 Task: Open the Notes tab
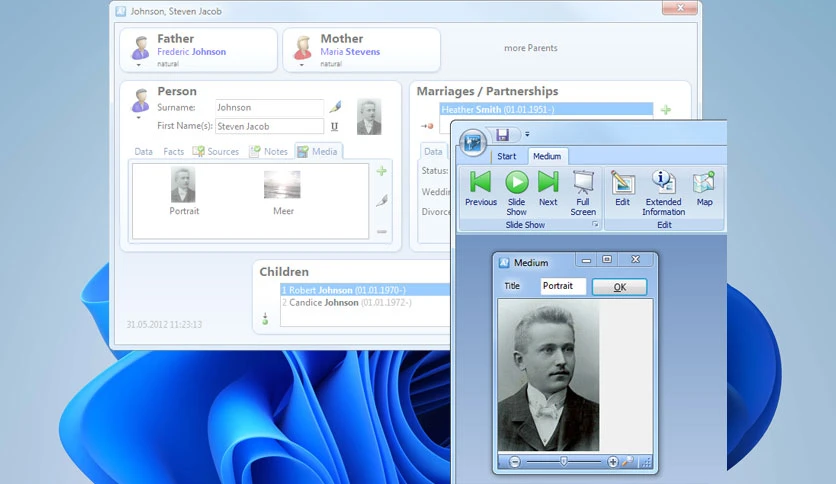(269, 151)
